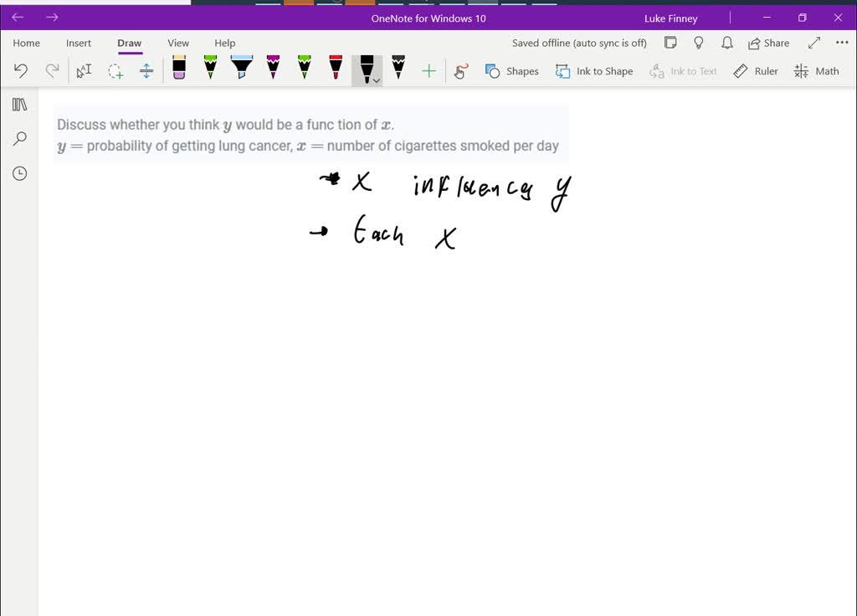Select the red pen
Image resolution: width=857 pixels, height=616 pixels.
tap(336, 68)
